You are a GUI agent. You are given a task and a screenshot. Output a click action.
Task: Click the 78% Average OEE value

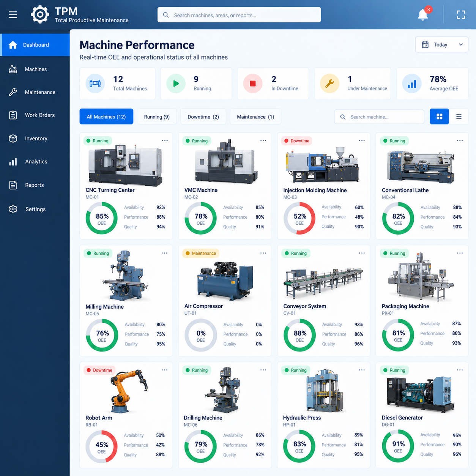click(438, 79)
